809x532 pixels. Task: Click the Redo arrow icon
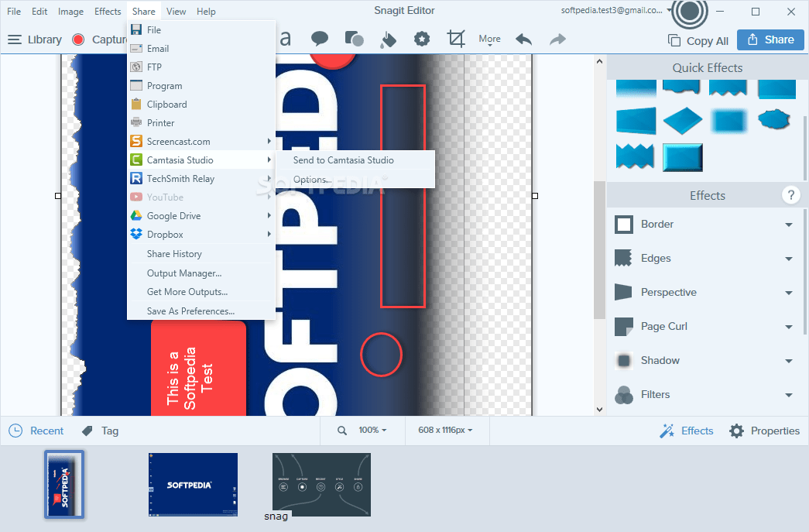[x=557, y=39]
